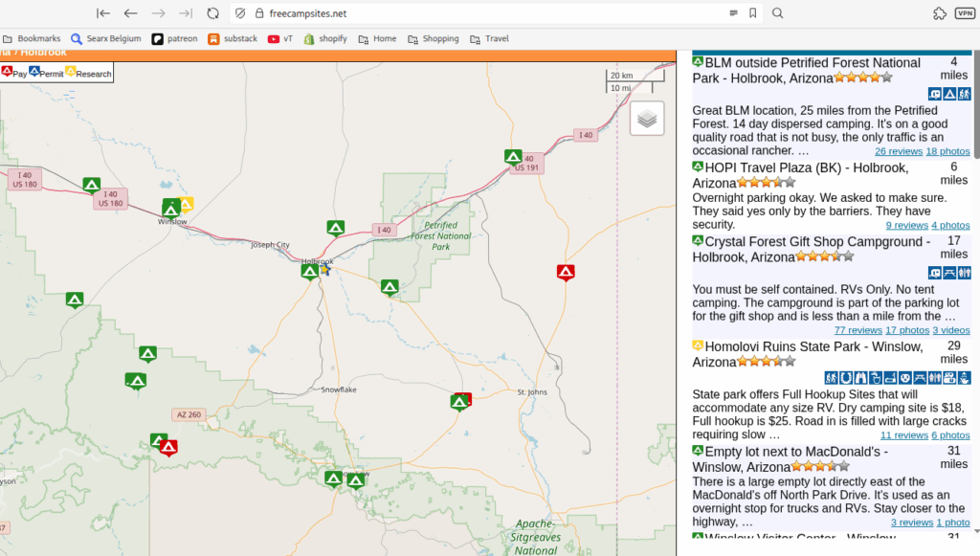Select the green marker north of Holbrook on I 40
This screenshot has height=556, width=980.
coord(336,228)
